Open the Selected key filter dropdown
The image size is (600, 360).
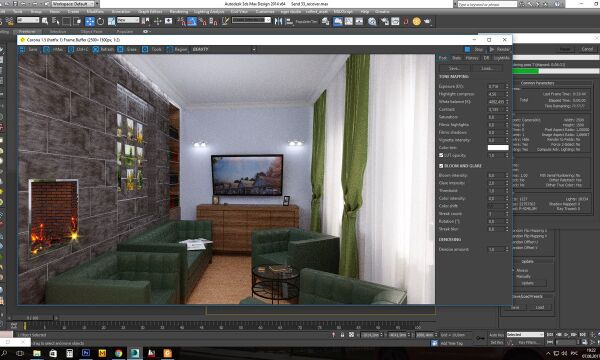pos(525,334)
